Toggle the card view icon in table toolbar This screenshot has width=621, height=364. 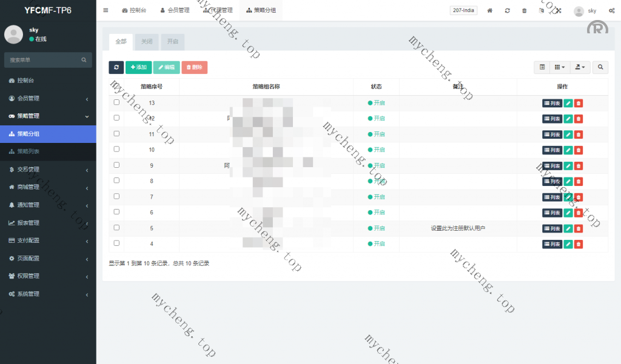(542, 67)
